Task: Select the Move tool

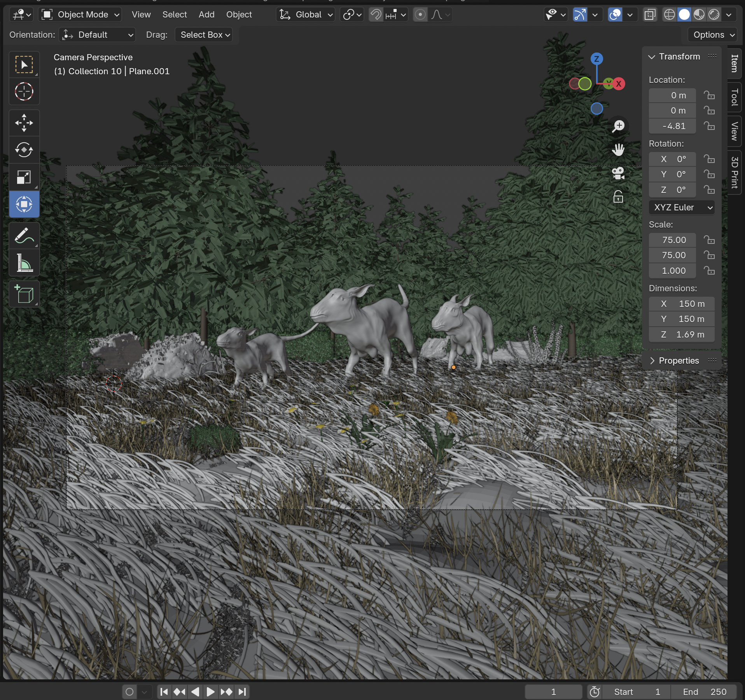Action: click(24, 123)
